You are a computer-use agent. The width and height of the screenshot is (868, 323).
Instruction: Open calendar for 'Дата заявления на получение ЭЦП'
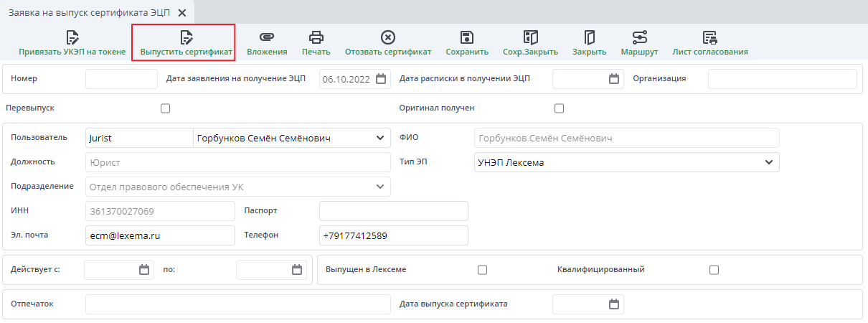coord(382,79)
